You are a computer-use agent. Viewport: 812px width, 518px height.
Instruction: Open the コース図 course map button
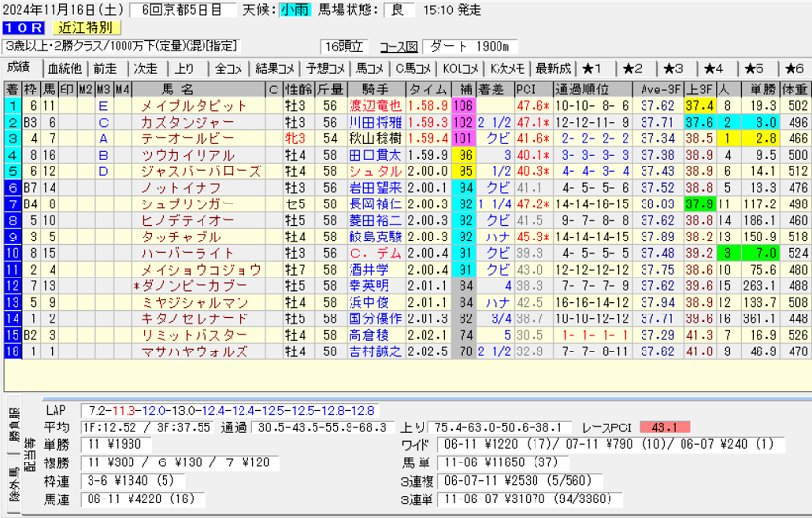coord(397,47)
